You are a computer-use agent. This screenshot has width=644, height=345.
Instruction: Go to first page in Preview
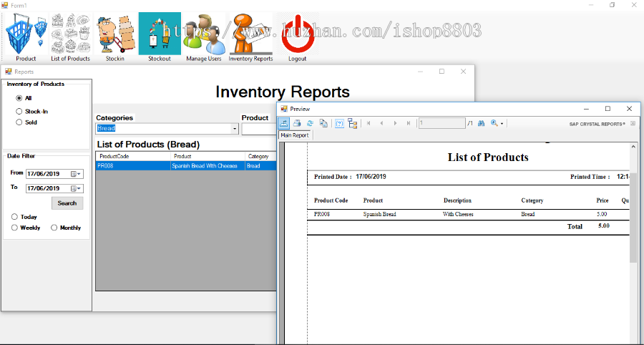[369, 123]
